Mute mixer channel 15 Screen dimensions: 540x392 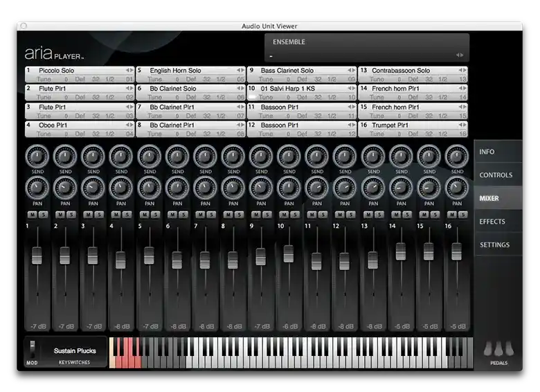point(424,215)
